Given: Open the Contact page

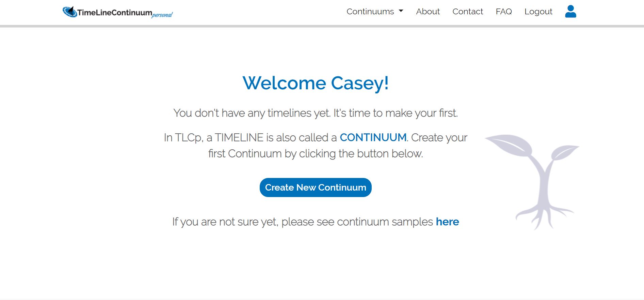Looking at the screenshot, I should coord(468,12).
